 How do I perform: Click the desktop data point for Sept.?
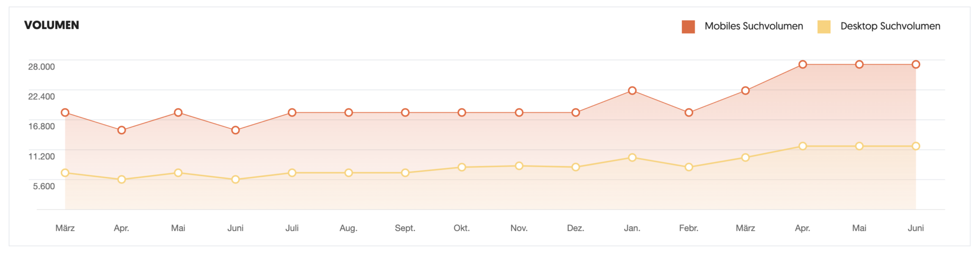(405, 173)
